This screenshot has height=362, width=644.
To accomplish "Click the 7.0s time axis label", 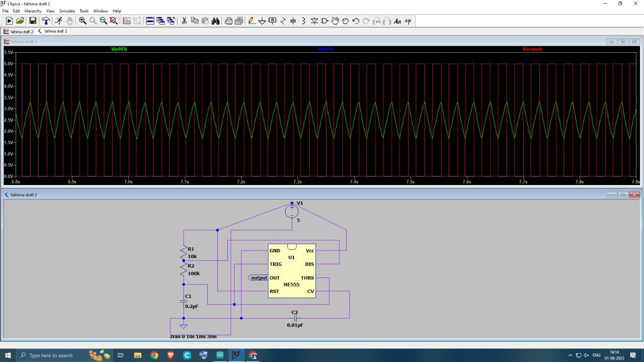I will click(128, 182).
